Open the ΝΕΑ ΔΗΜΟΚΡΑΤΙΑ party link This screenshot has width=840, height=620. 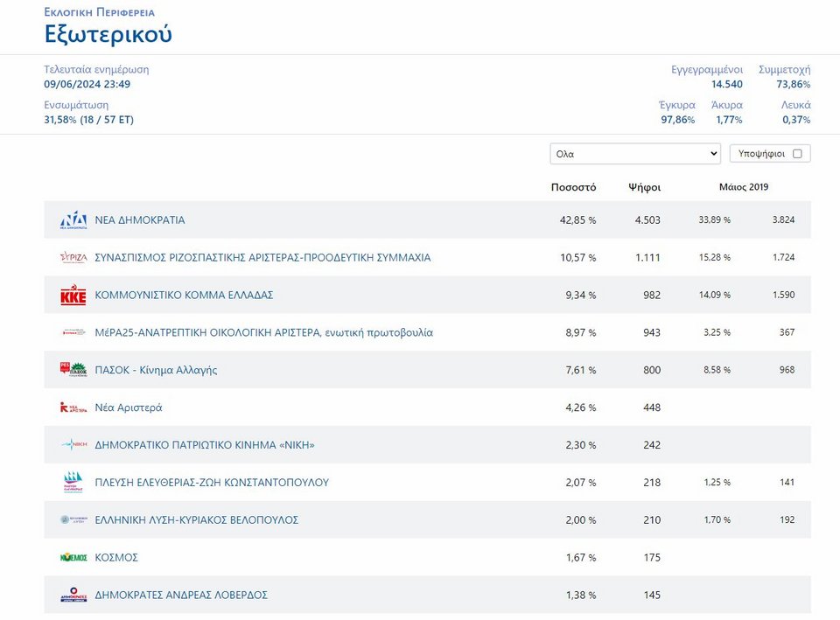(x=140, y=220)
